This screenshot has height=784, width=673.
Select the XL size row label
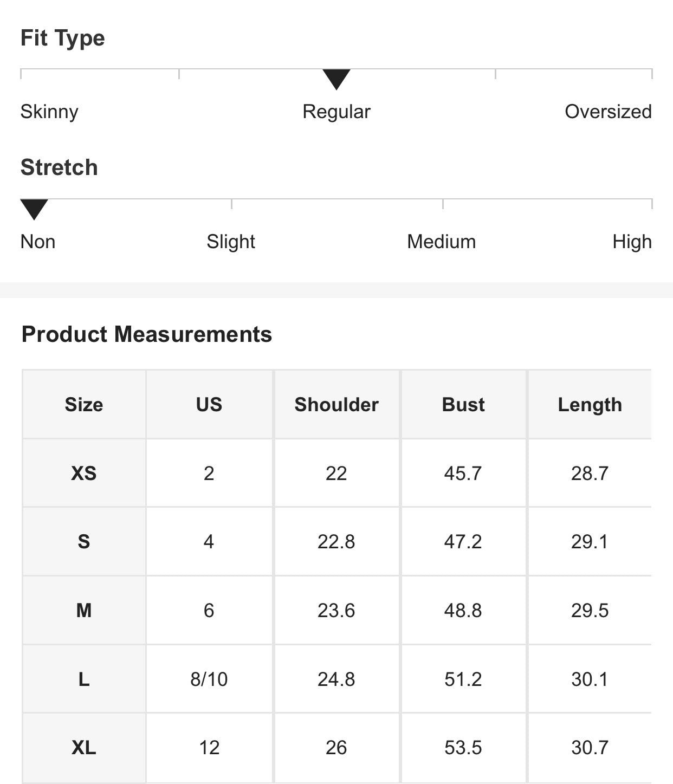(x=84, y=748)
